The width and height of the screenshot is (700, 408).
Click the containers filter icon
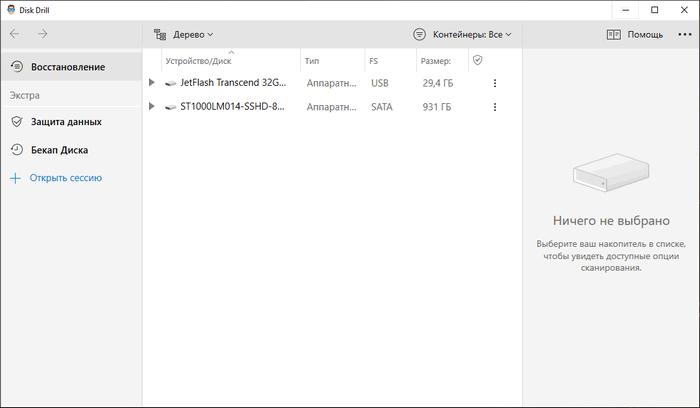click(419, 34)
